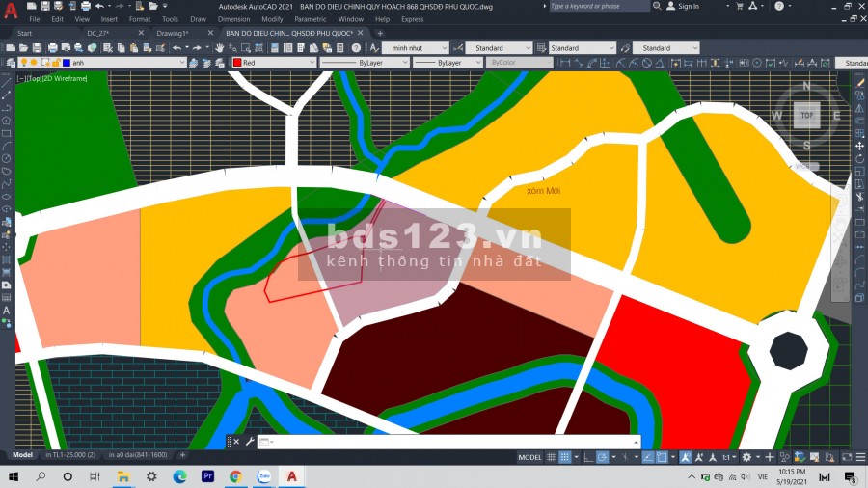The height and width of the screenshot is (488, 868).
Task: Click the Plot (printer) icon in Standard toolbar
Action: click(x=53, y=48)
